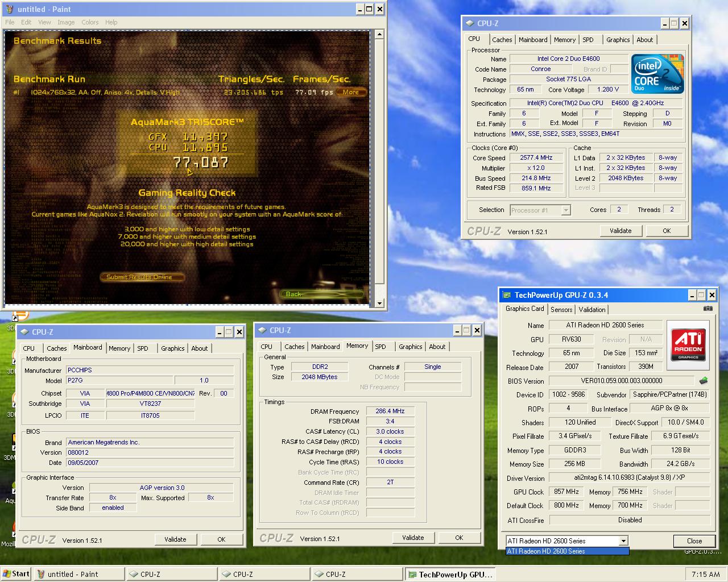
Task: Click Paint vertical scrollbar down arrow
Action: coord(380,303)
